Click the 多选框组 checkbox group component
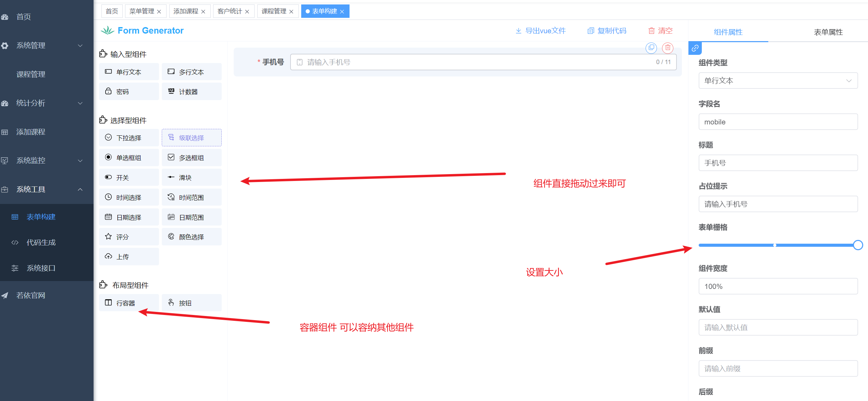The image size is (868, 401). [x=191, y=158]
